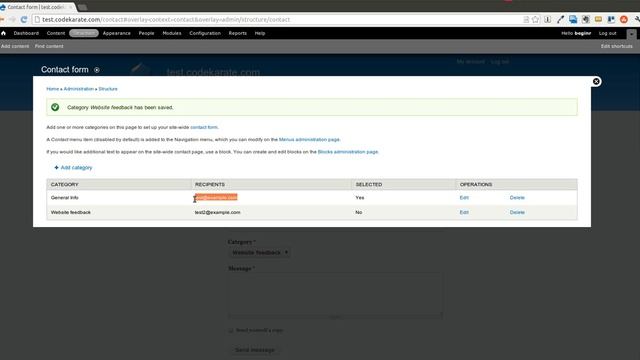
Task: Edit the Website feedback category
Action: click(x=464, y=212)
